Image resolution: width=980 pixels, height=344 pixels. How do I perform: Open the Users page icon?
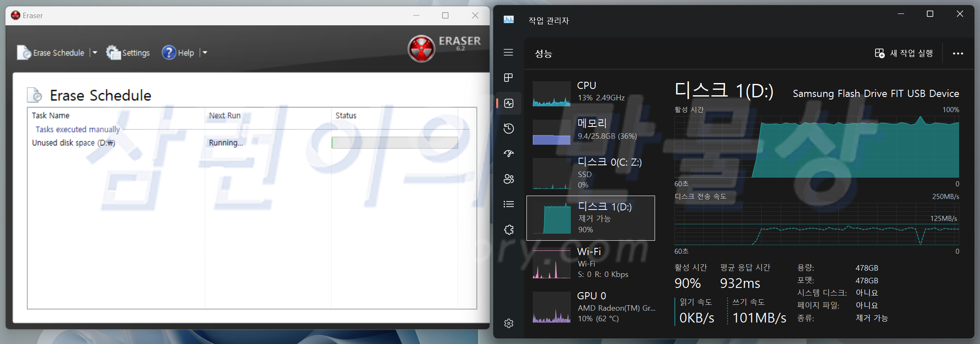(x=508, y=179)
